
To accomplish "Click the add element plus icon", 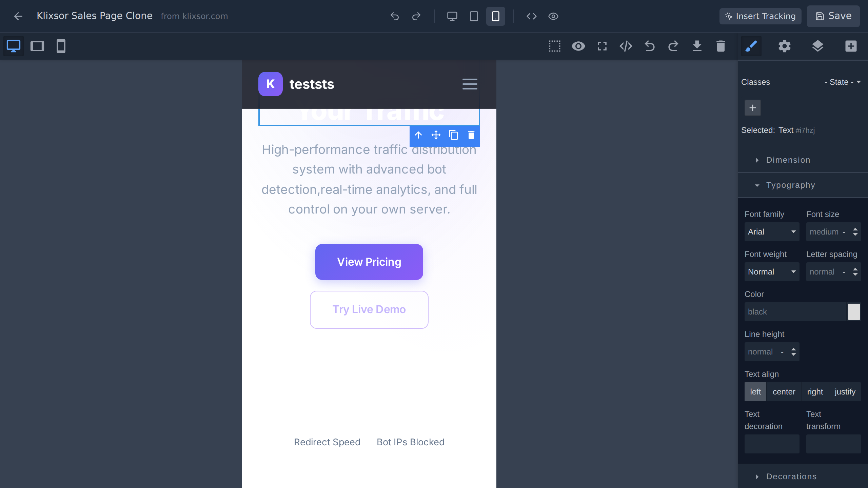I will click(x=851, y=46).
